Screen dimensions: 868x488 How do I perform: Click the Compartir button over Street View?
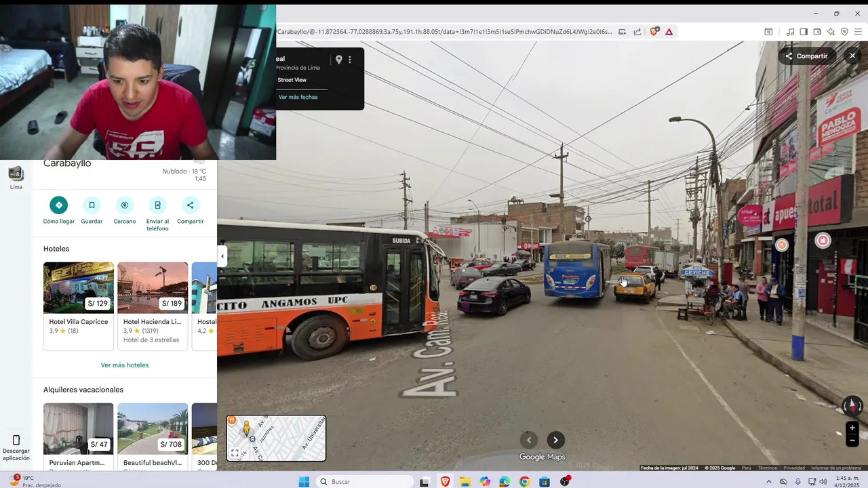pos(807,56)
